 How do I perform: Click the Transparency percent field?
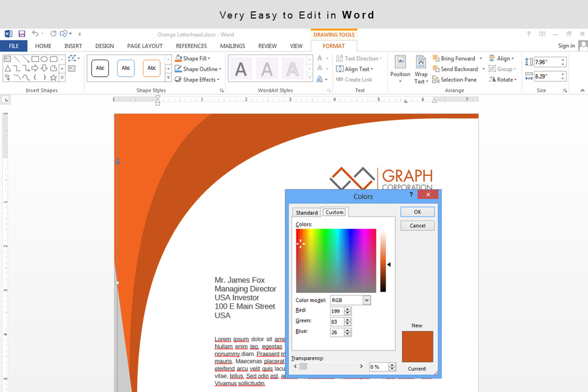tap(379, 367)
